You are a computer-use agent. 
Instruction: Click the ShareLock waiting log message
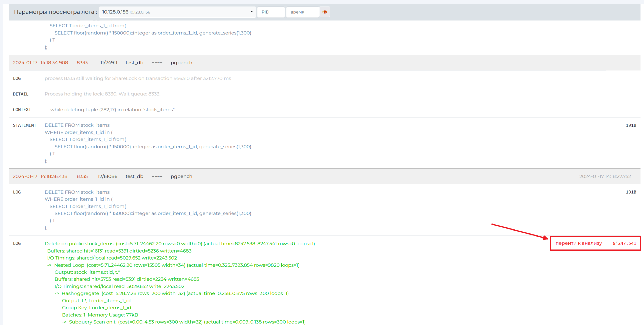coord(138,78)
